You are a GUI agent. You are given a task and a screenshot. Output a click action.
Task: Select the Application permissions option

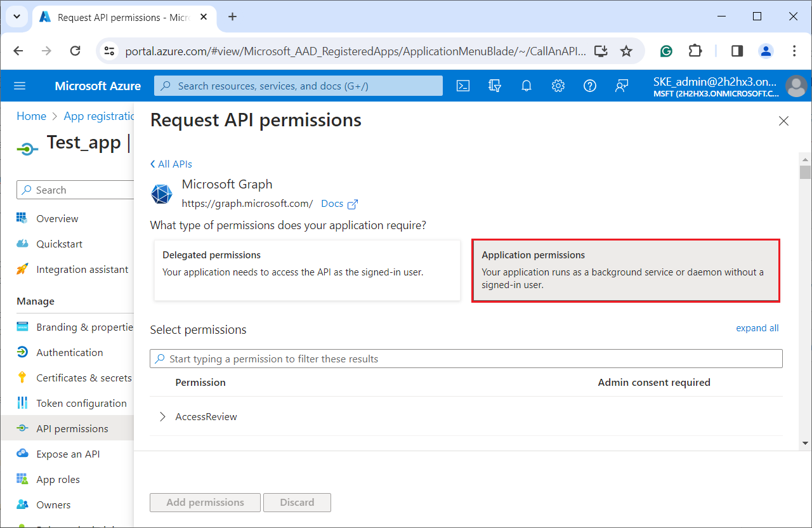point(625,270)
